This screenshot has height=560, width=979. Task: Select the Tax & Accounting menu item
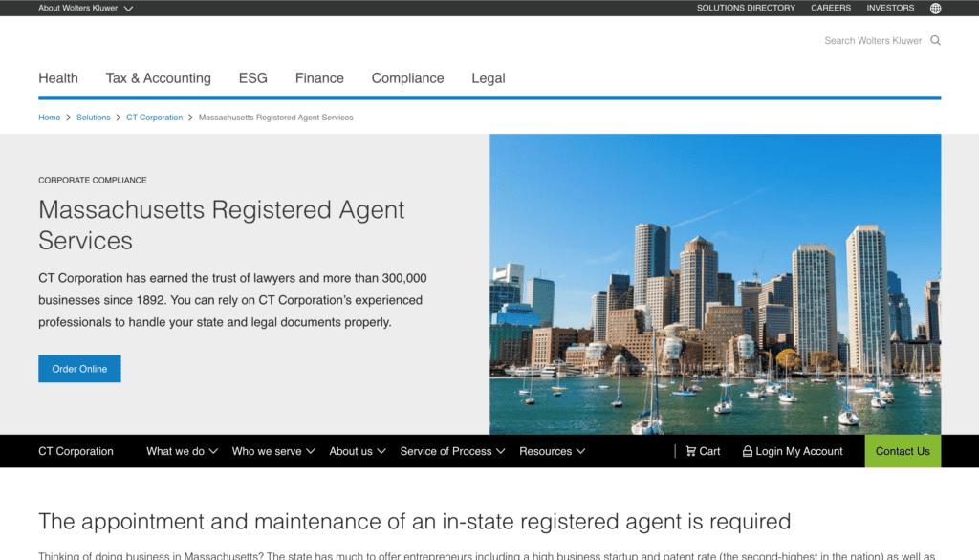tap(158, 78)
